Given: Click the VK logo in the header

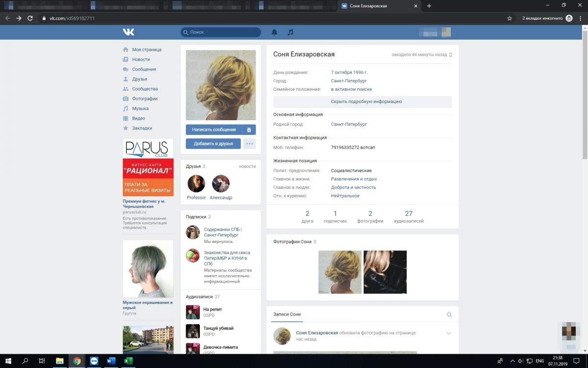Looking at the screenshot, I should [128, 32].
